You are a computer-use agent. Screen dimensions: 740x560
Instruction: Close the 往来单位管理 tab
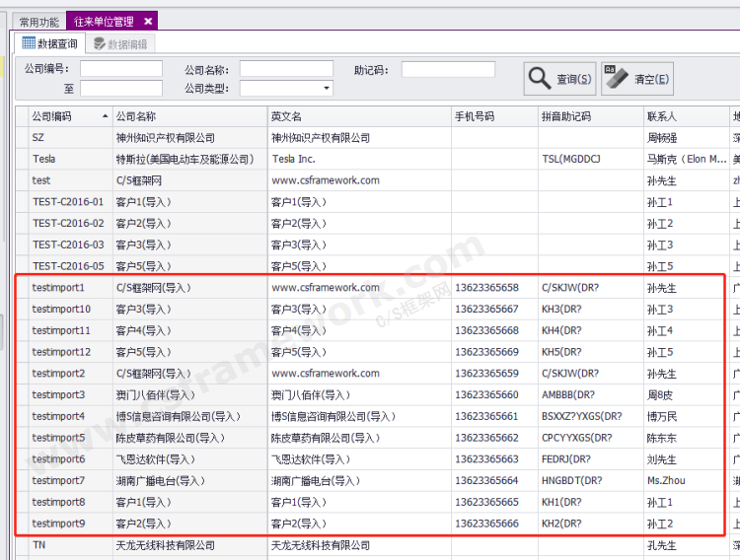coord(148,21)
